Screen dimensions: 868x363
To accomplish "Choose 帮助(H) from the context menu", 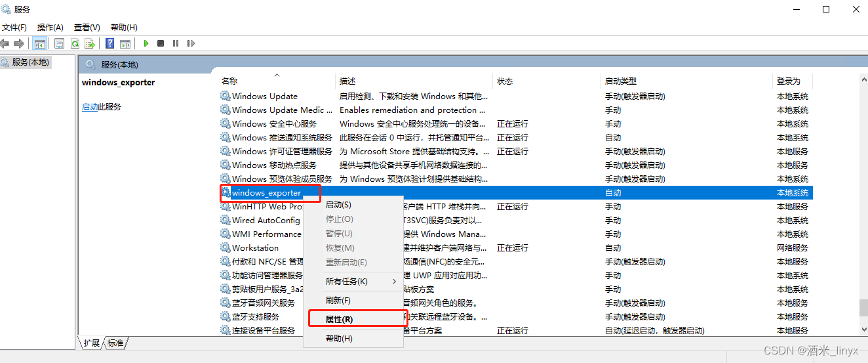I will [353, 338].
